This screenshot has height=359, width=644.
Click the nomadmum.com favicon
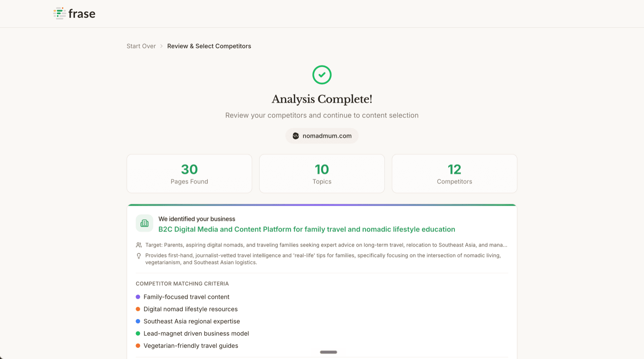point(296,136)
